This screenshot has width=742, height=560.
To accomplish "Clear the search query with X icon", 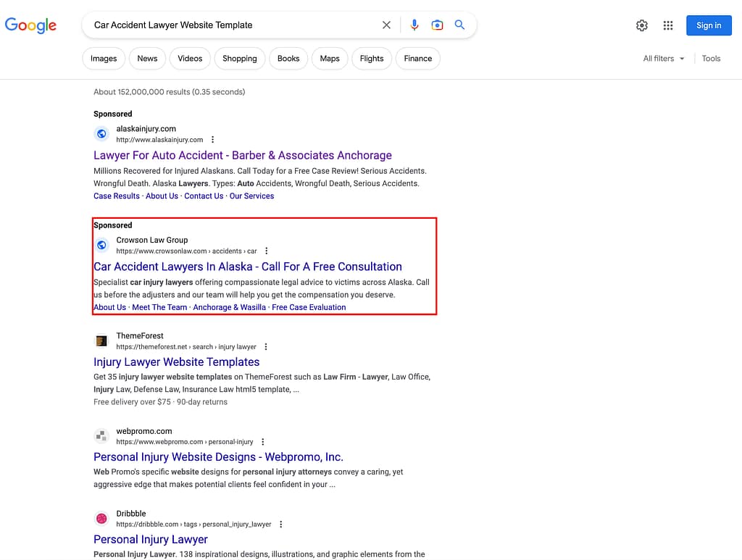I will click(387, 25).
